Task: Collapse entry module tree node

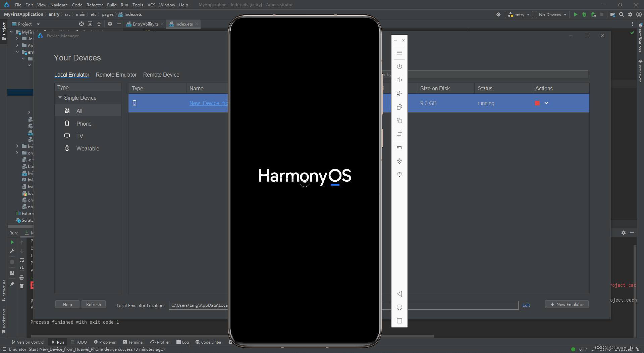Action: tap(17, 52)
